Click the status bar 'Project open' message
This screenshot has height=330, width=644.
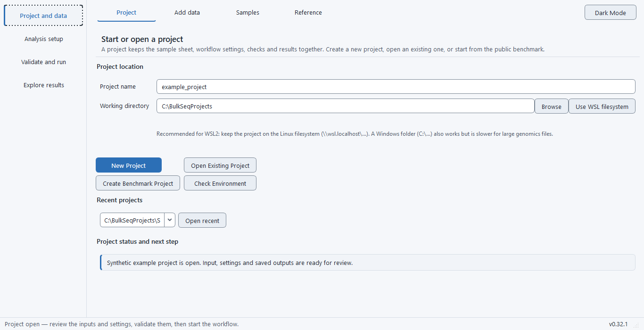click(x=122, y=324)
